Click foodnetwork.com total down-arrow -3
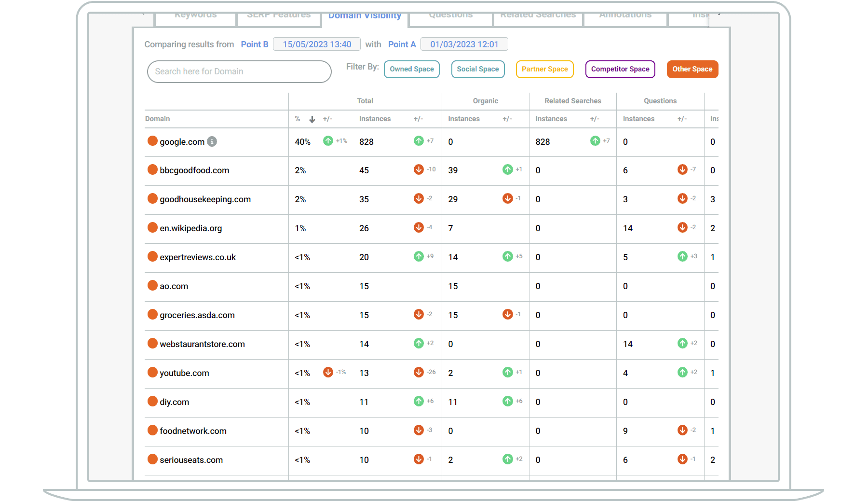Viewport: 868px width, 502px height. click(x=419, y=430)
